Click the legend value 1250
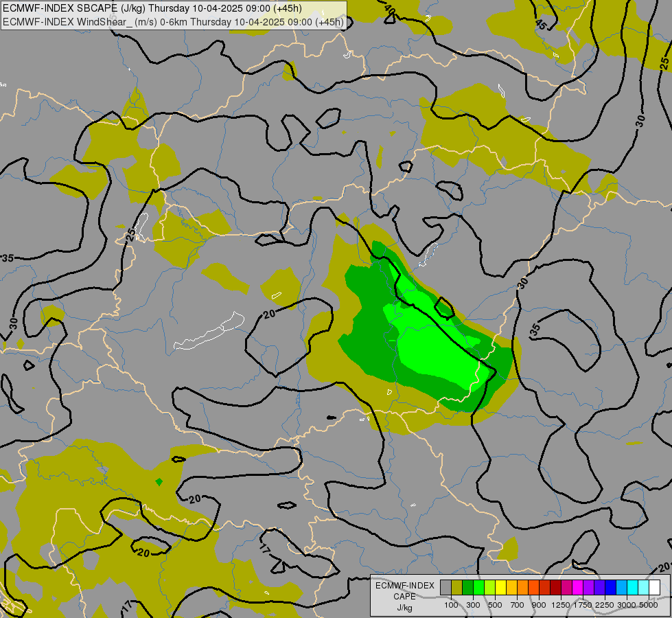The width and height of the screenshot is (672, 618). coord(561,605)
